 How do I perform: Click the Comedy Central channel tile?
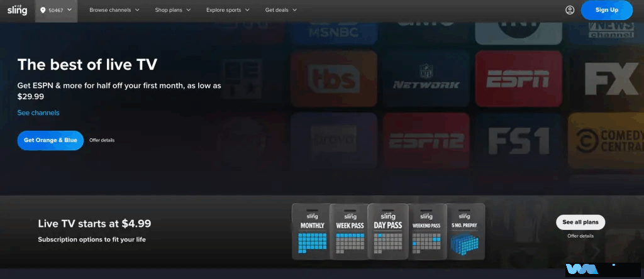[606, 141]
